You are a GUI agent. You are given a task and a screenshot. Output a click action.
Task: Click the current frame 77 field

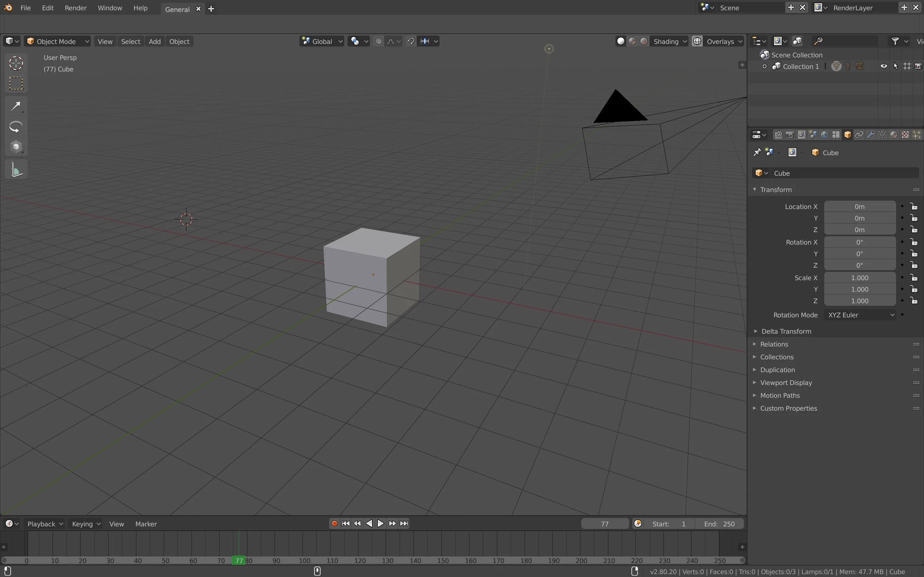[604, 524]
